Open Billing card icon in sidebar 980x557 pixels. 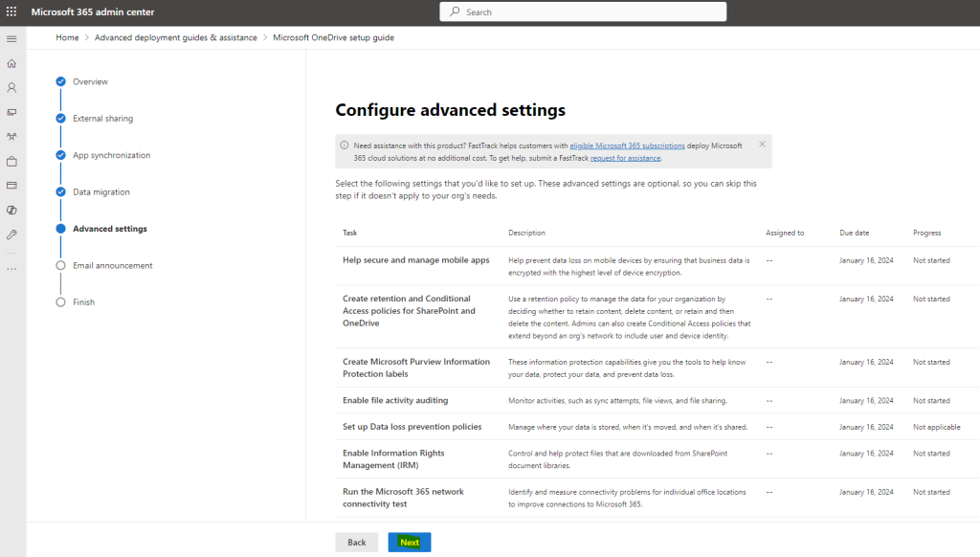point(11,186)
